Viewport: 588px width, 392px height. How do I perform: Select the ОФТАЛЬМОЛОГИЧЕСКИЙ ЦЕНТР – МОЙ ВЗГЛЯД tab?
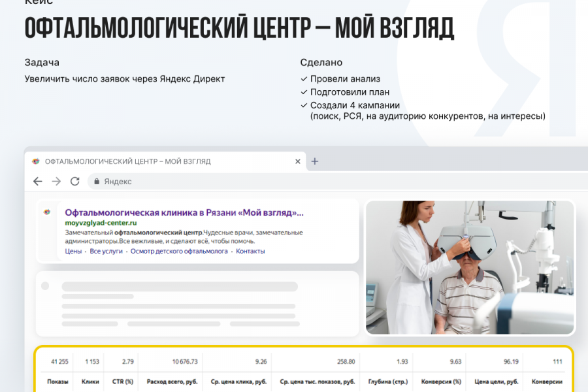tap(165, 161)
